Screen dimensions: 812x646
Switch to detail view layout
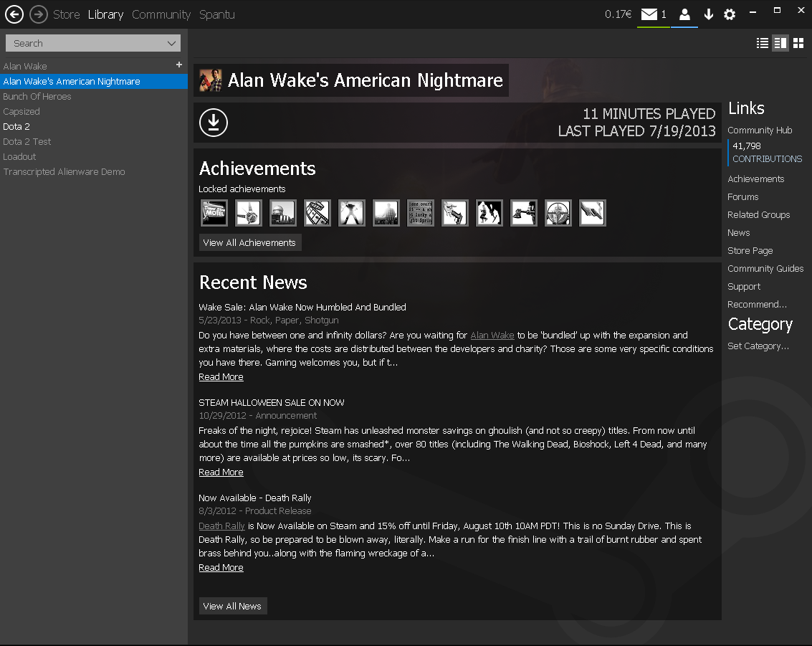point(780,43)
